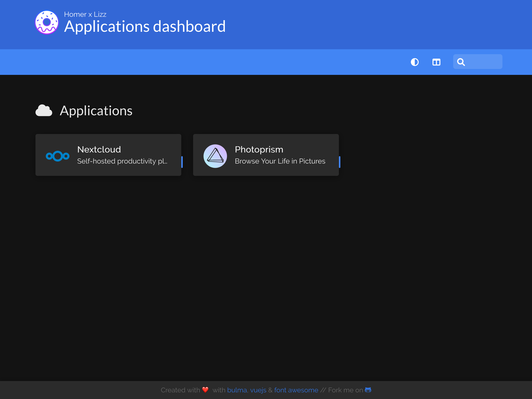
Task: Switch layout with the columns icon
Action: 436,62
